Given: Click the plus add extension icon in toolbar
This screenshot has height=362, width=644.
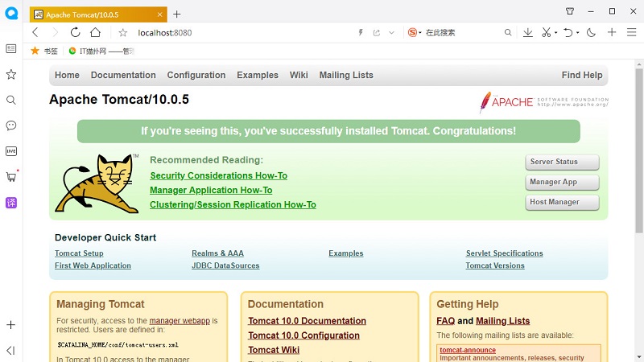Looking at the screenshot, I should [x=612, y=32].
